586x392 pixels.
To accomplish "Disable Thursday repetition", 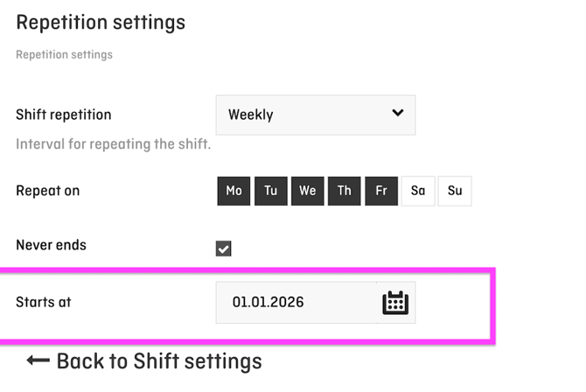I will pos(345,191).
